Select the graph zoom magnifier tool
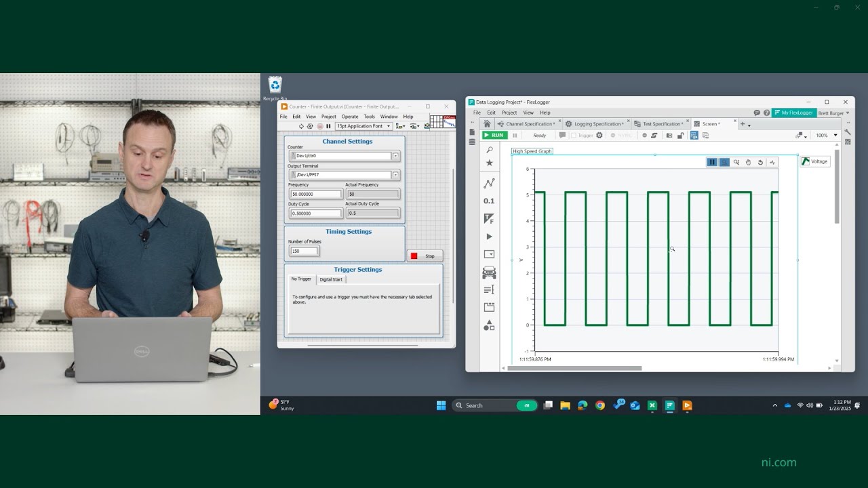The image size is (868, 488). [x=736, y=162]
